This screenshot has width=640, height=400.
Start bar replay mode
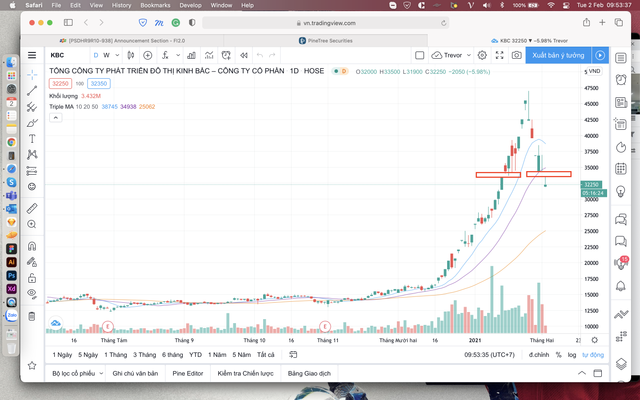(x=244, y=55)
